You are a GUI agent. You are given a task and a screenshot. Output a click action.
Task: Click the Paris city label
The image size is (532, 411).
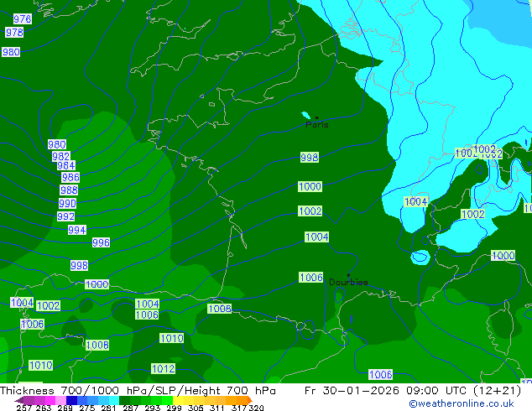point(317,125)
